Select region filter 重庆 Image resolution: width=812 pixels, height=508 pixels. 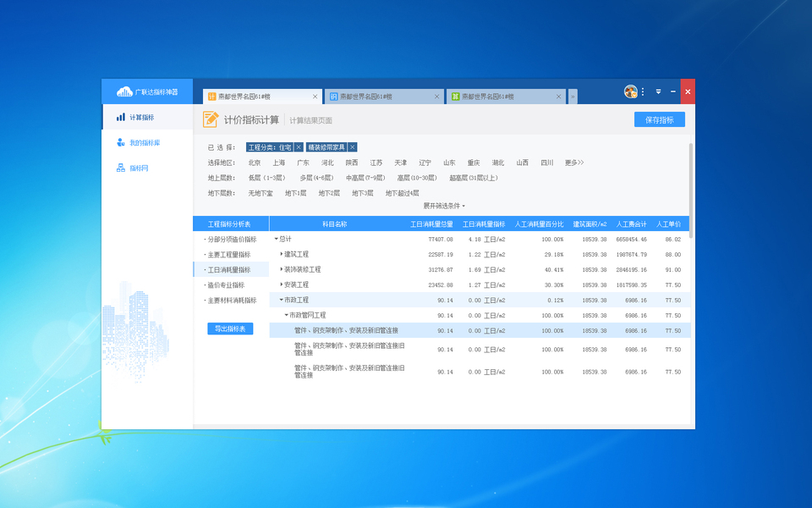474,163
